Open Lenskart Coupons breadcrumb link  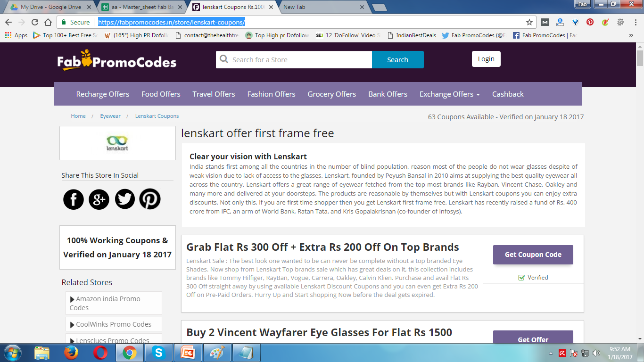click(x=157, y=116)
